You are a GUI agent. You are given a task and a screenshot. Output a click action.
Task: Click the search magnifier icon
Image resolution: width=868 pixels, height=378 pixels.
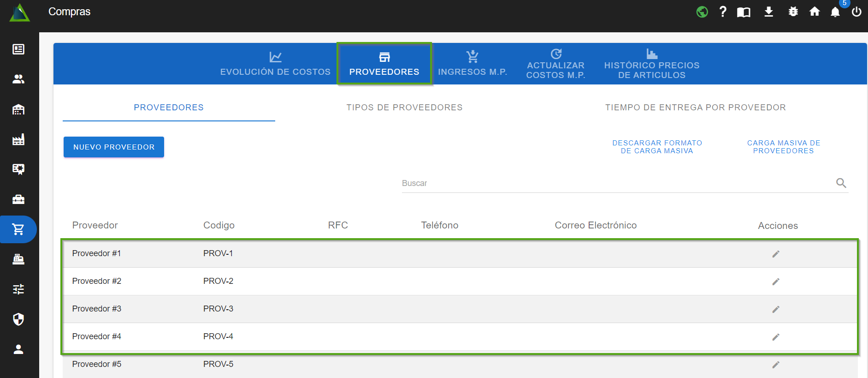click(x=841, y=183)
